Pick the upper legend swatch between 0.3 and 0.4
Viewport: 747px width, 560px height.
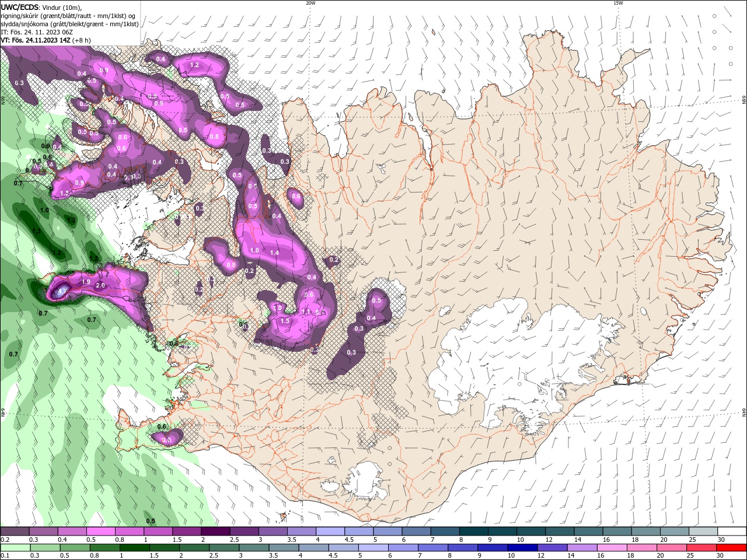(43, 531)
